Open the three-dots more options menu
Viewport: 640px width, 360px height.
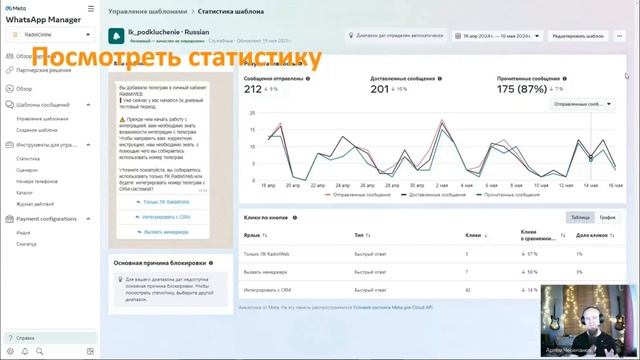[620, 36]
